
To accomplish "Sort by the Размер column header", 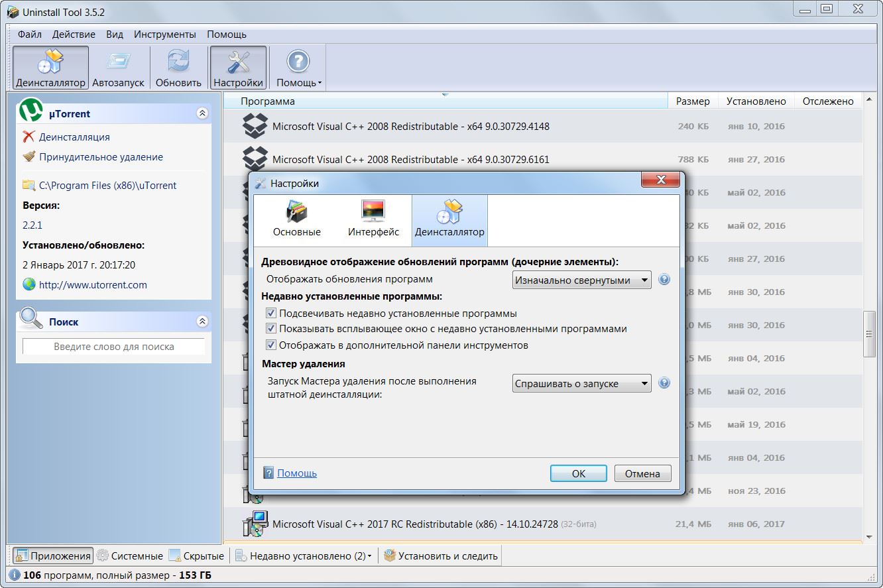I will (x=693, y=101).
